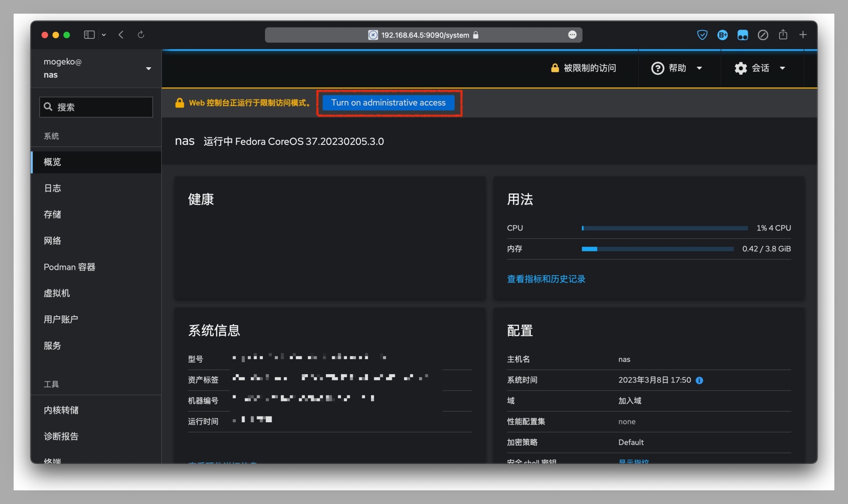This screenshot has width=848, height=504.
Task: Open 查看指标和历史记录 metrics link
Action: (546, 279)
